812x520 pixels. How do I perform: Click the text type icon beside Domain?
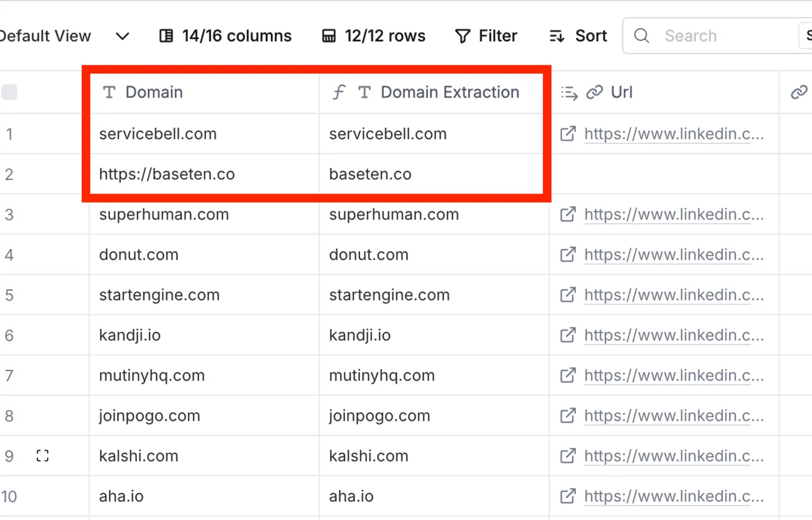pos(109,92)
